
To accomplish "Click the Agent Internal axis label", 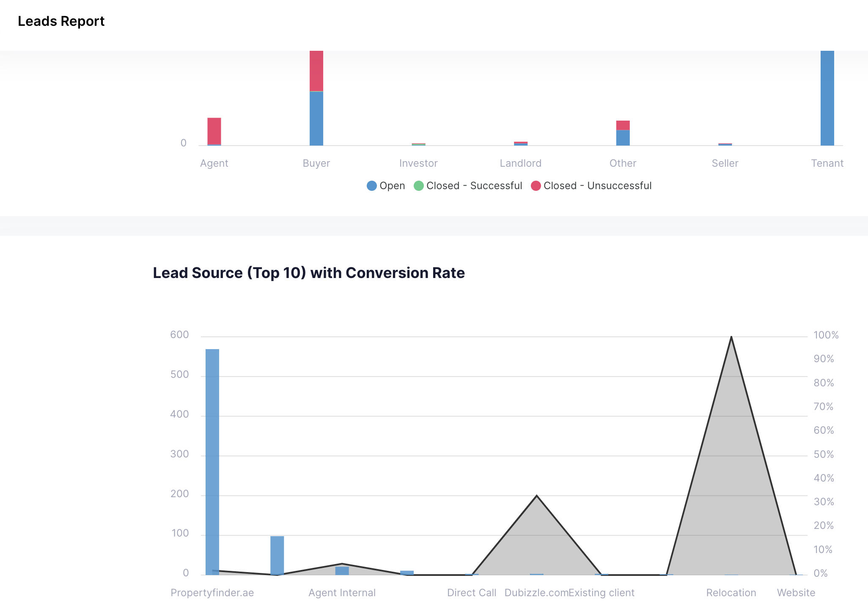I will pos(342,593).
